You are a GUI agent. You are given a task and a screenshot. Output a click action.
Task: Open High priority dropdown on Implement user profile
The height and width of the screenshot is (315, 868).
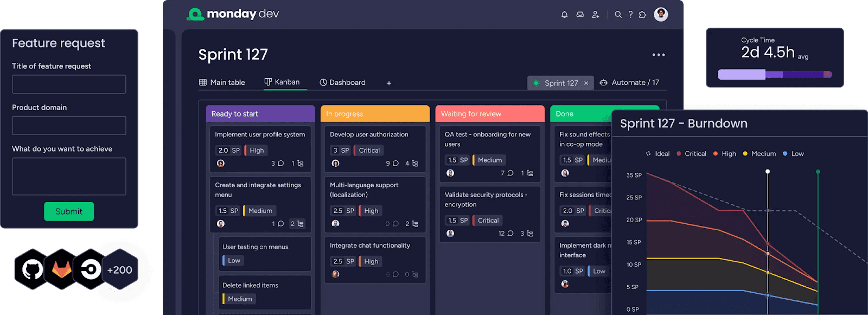(x=256, y=150)
